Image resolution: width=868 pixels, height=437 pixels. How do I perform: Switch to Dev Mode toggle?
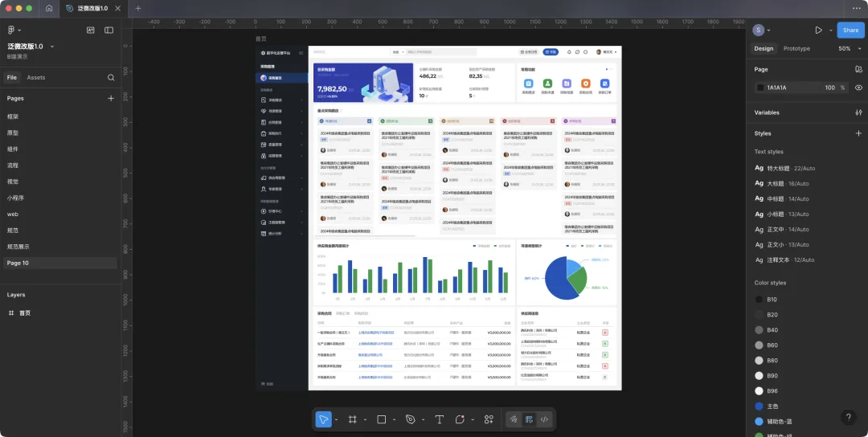[x=545, y=419]
